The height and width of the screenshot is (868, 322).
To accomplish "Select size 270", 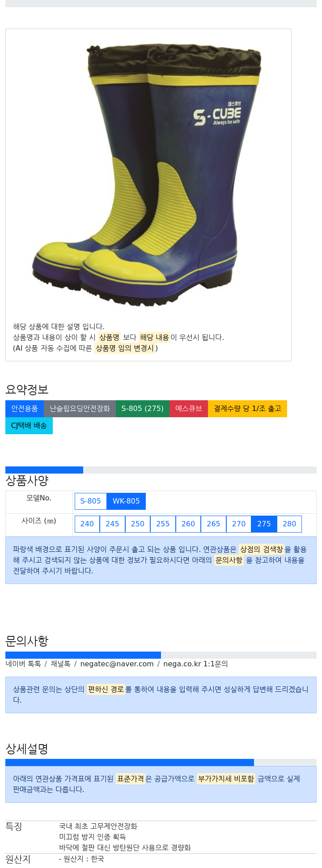I will pos(239,524).
